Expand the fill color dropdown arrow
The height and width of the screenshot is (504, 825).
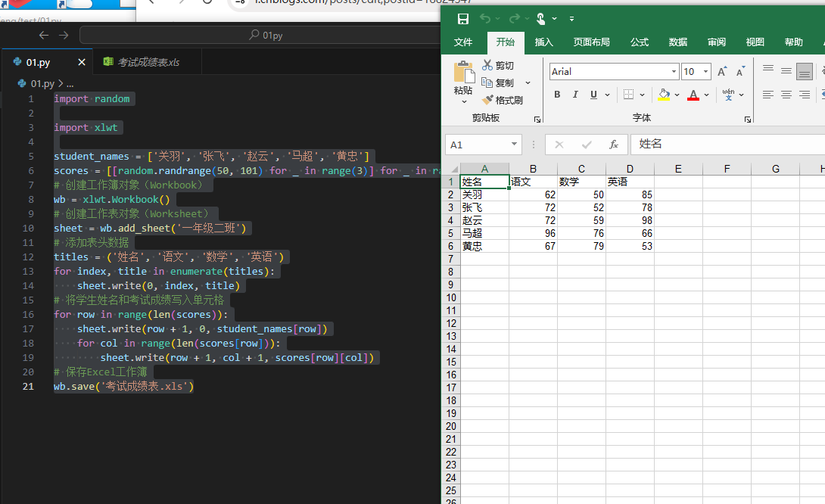point(677,95)
